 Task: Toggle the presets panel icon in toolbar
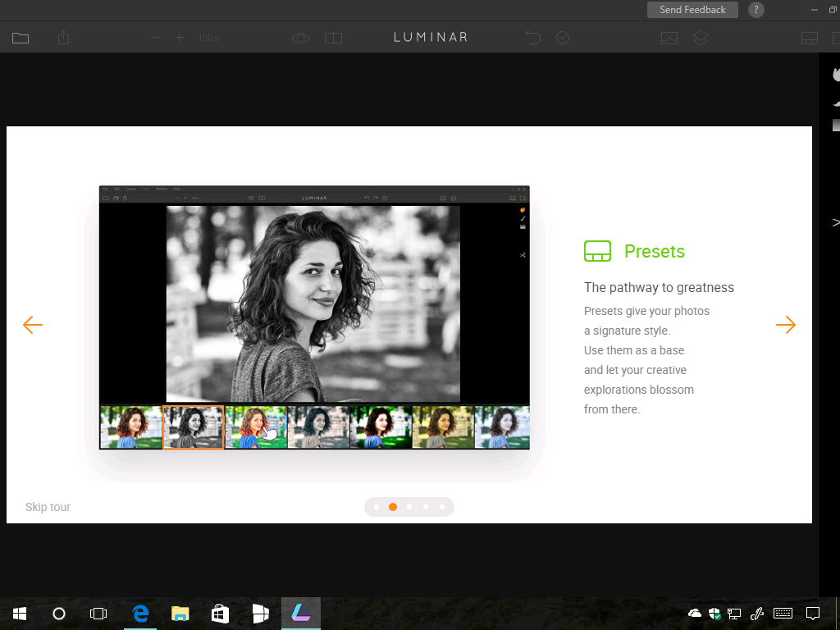pyautogui.click(x=810, y=38)
